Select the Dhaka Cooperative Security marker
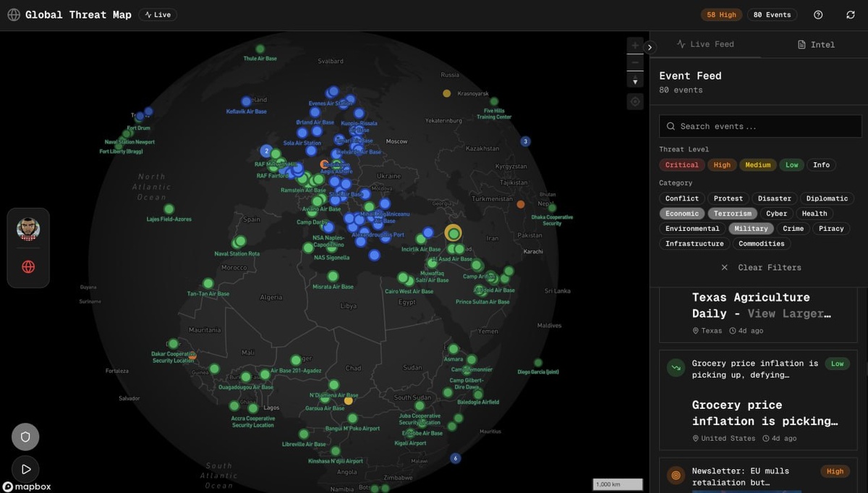868x493 pixels. coord(552,208)
